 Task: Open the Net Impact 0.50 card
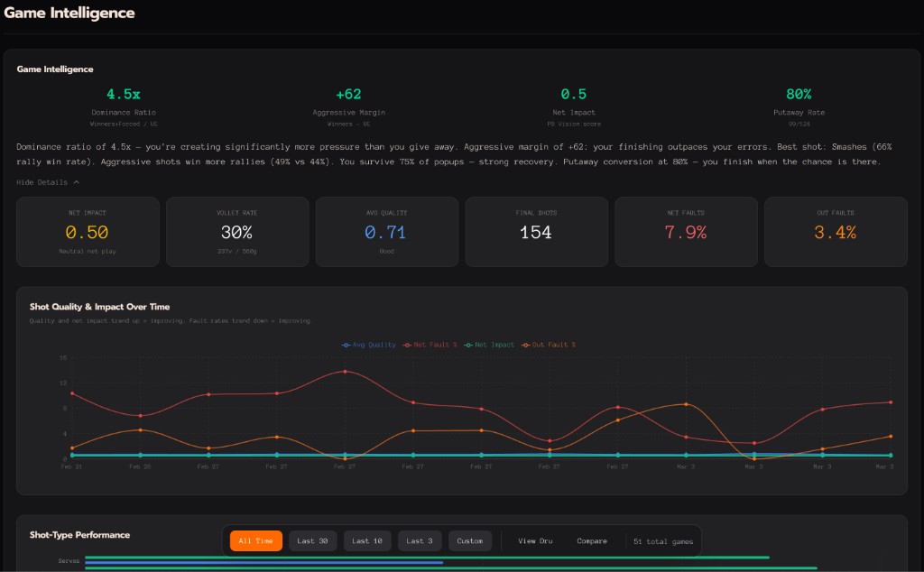88,232
